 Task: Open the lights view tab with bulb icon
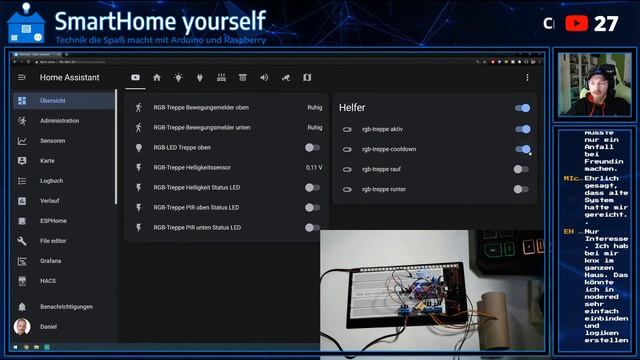(178, 78)
